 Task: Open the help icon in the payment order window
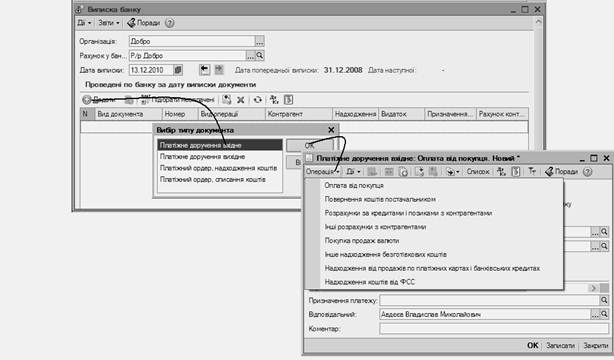pos(587,172)
